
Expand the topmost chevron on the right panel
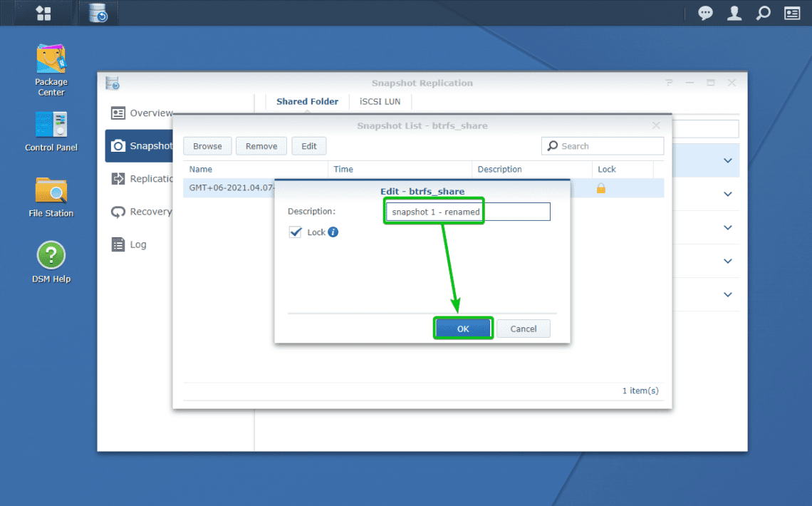pos(727,160)
